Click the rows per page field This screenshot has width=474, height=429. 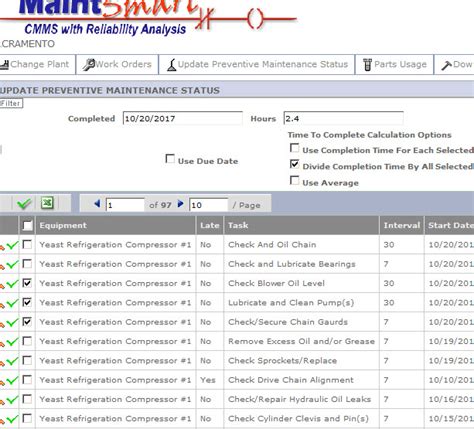[209, 205]
